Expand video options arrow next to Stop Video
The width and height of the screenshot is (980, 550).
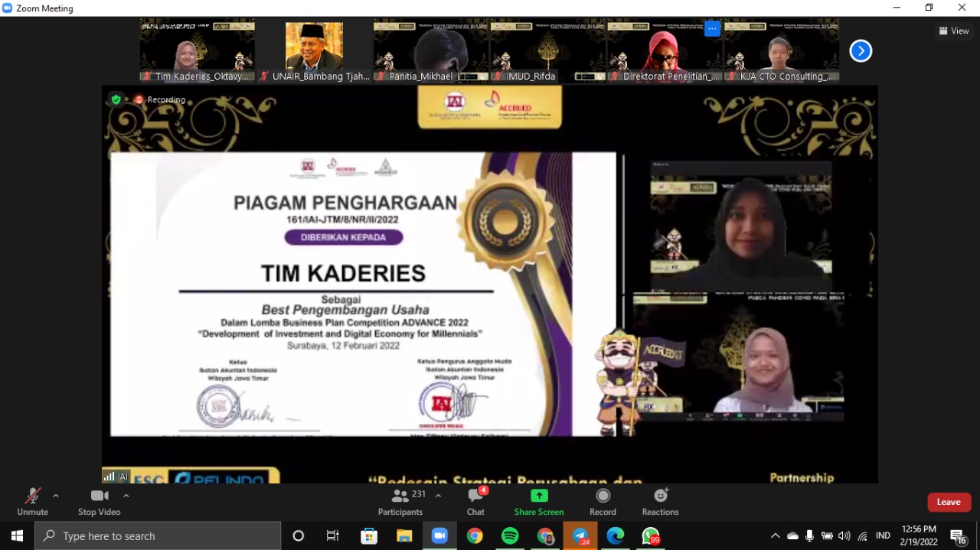coord(126,496)
